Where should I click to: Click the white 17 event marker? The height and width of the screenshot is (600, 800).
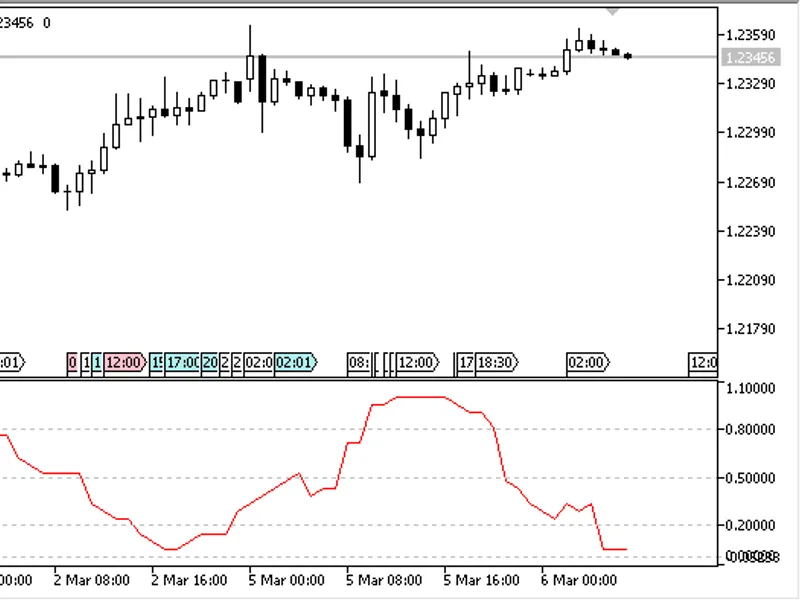466,363
